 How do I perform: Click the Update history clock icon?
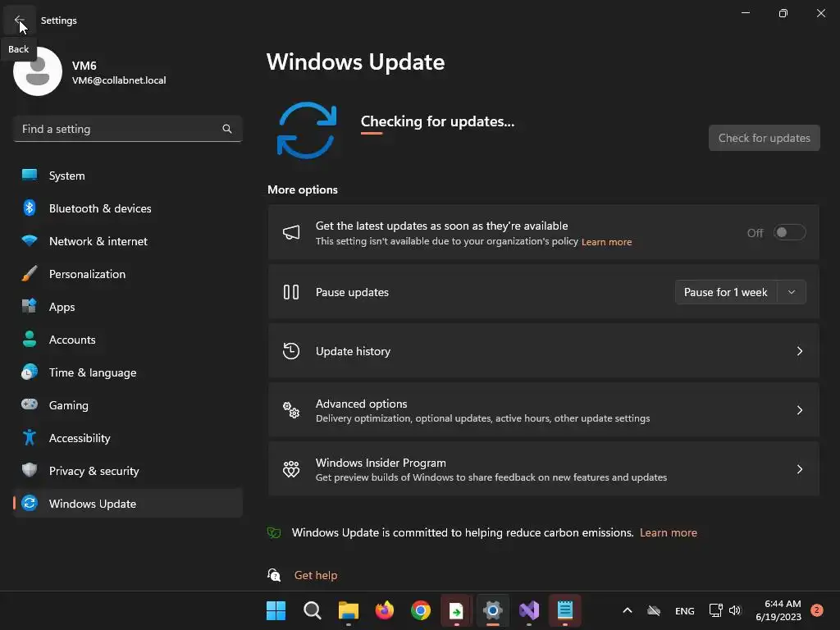(x=291, y=351)
